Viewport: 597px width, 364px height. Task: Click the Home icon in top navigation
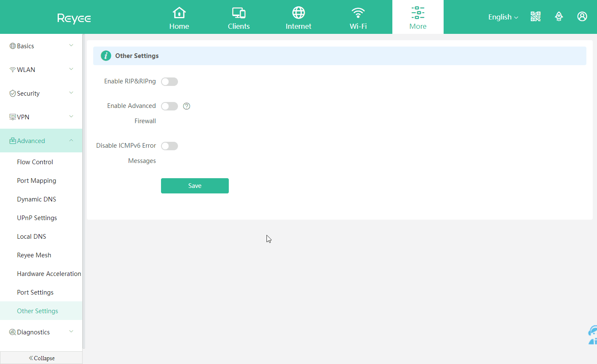(x=179, y=13)
